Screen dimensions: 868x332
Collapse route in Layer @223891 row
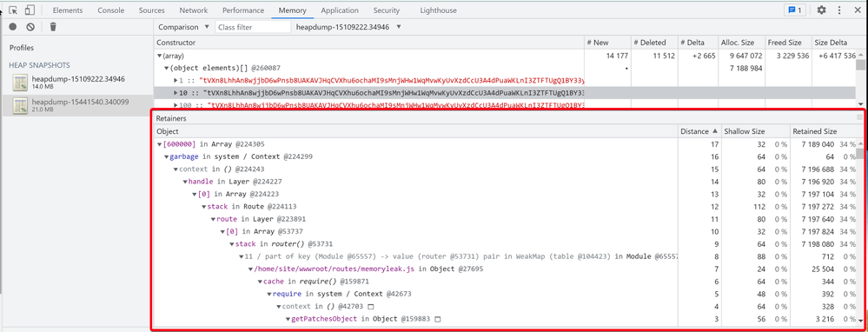click(x=213, y=219)
